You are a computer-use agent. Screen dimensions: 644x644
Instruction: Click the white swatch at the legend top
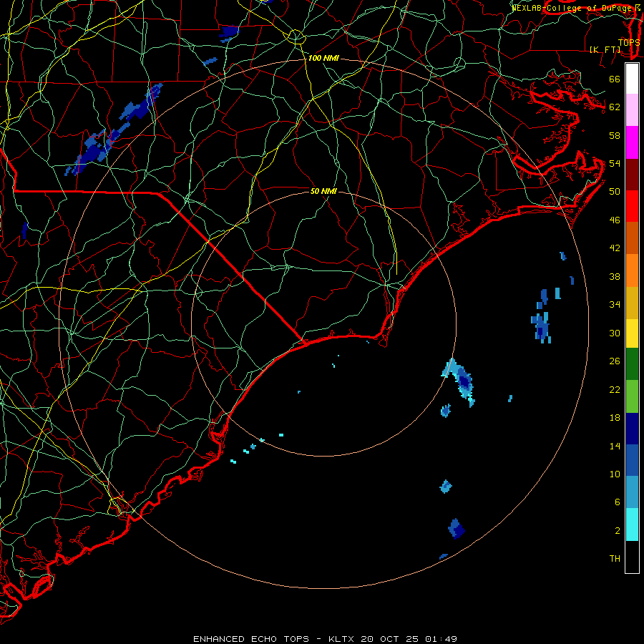pyautogui.click(x=632, y=79)
